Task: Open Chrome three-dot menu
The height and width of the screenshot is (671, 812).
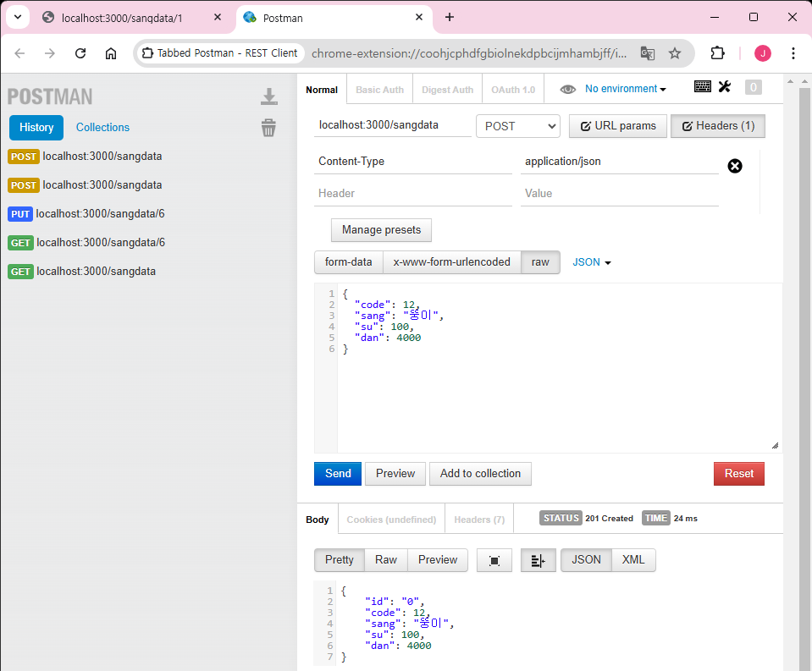Action: coord(793,52)
